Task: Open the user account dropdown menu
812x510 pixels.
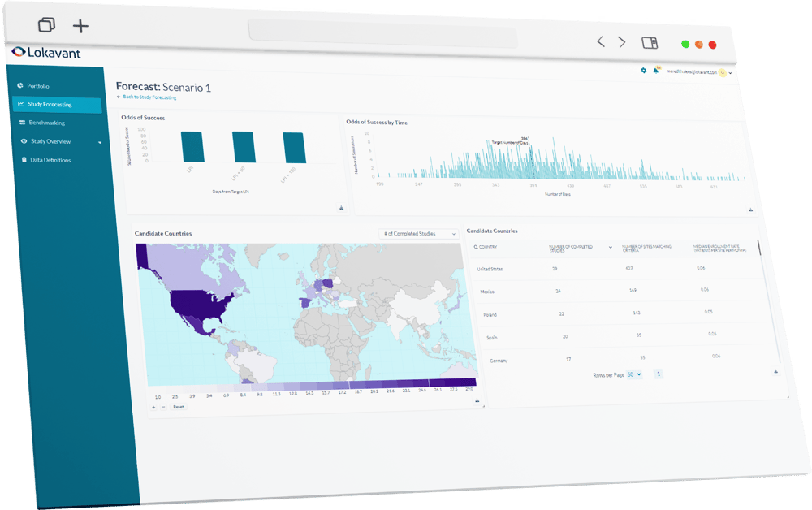Action: (x=730, y=73)
